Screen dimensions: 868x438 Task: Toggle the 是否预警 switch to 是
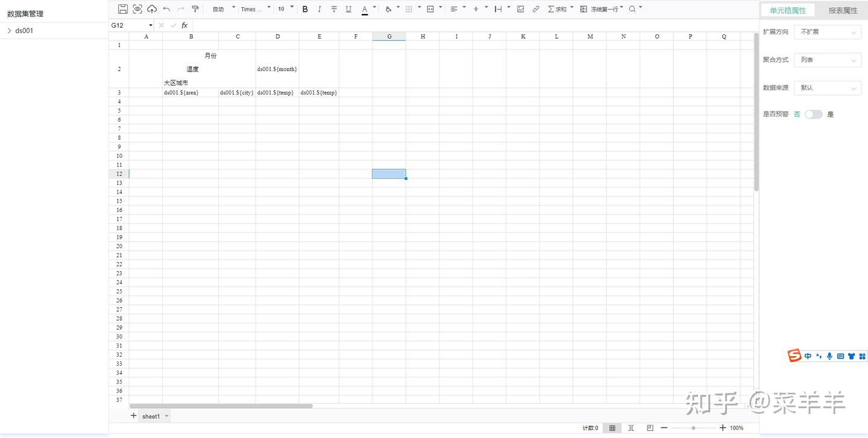click(x=813, y=114)
